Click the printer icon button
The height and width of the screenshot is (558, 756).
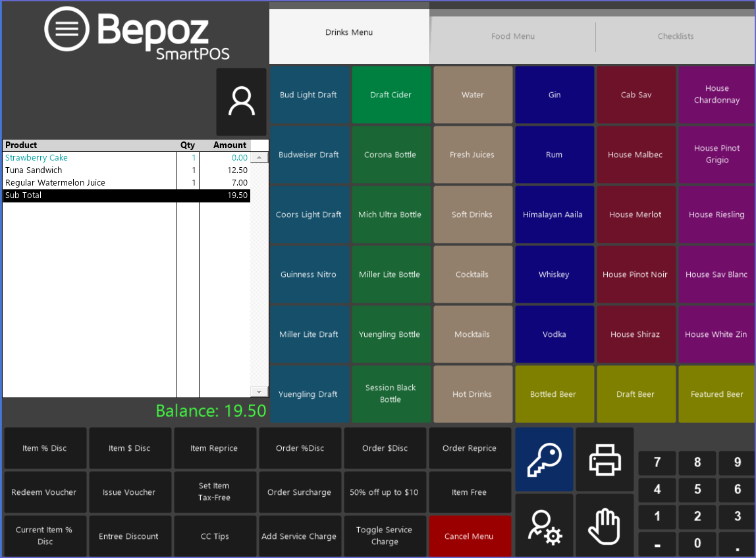605,459
